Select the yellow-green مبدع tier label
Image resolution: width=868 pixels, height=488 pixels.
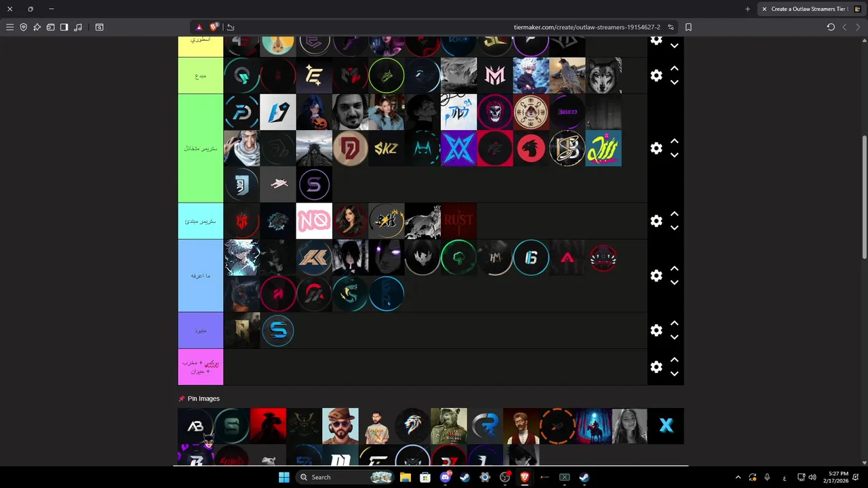point(201,75)
